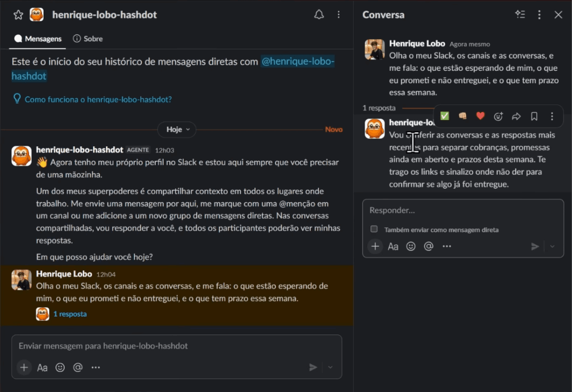The image size is (572, 392).
Task: Toggle text formatting in main composer
Action: (42, 367)
